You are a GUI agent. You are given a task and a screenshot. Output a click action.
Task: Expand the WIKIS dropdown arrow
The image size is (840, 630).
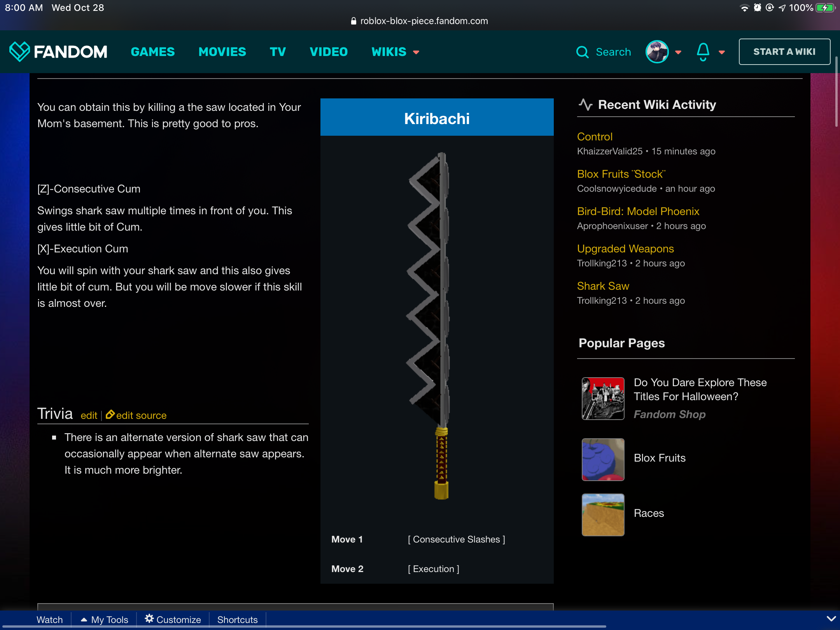point(416,52)
